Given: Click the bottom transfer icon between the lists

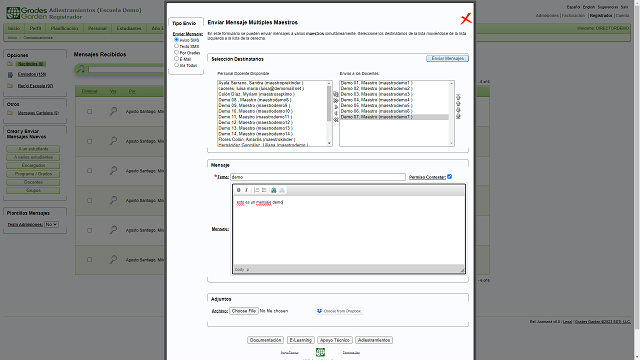Looking at the screenshot, I should [336, 120].
